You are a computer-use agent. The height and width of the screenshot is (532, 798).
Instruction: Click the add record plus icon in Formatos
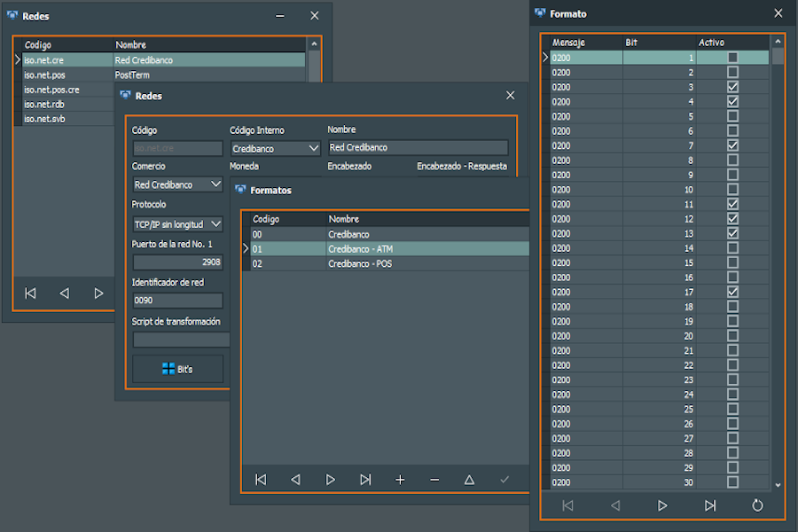tap(400, 480)
